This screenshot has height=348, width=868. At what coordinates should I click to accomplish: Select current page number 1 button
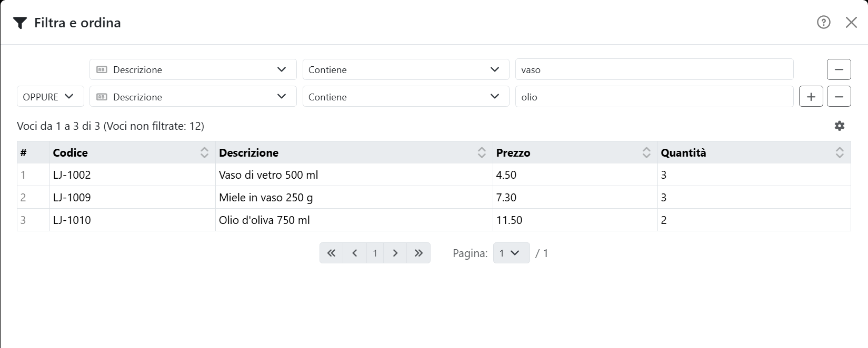point(375,253)
